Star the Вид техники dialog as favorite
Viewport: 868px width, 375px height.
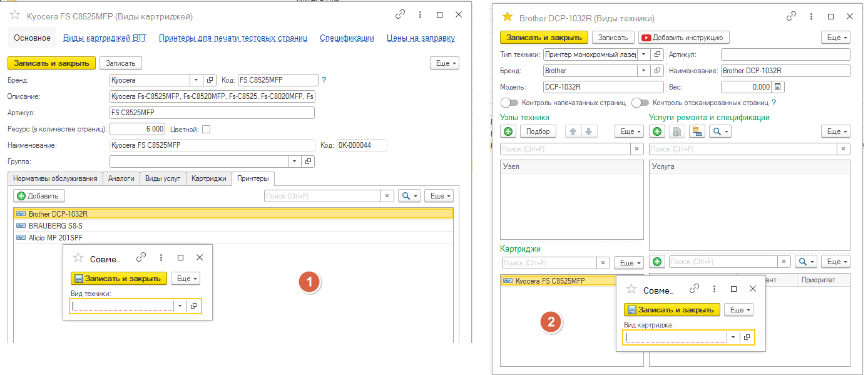(x=78, y=257)
